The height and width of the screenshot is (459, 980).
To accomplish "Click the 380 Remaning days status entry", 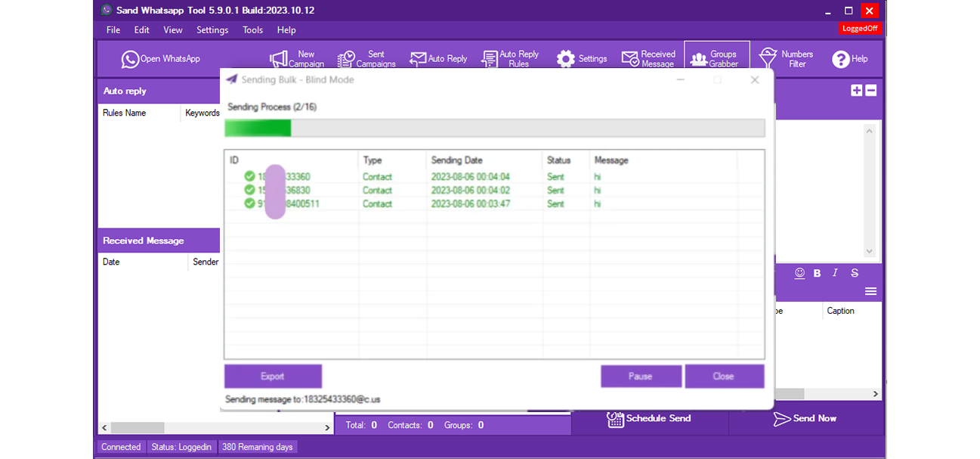I will [257, 447].
